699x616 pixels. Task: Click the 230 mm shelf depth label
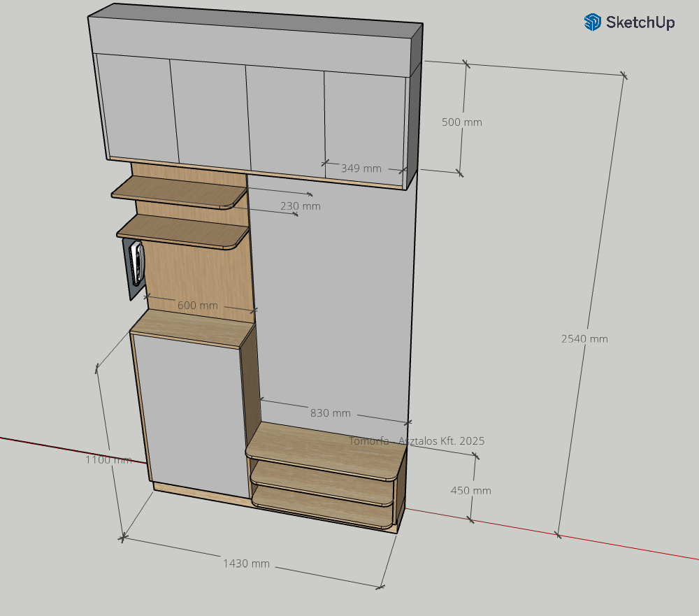tap(300, 206)
